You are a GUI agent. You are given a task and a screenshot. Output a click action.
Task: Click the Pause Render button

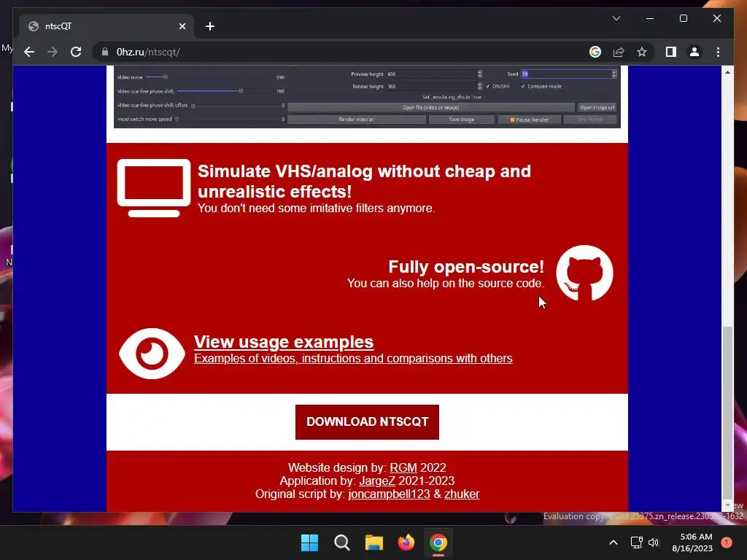tap(530, 120)
